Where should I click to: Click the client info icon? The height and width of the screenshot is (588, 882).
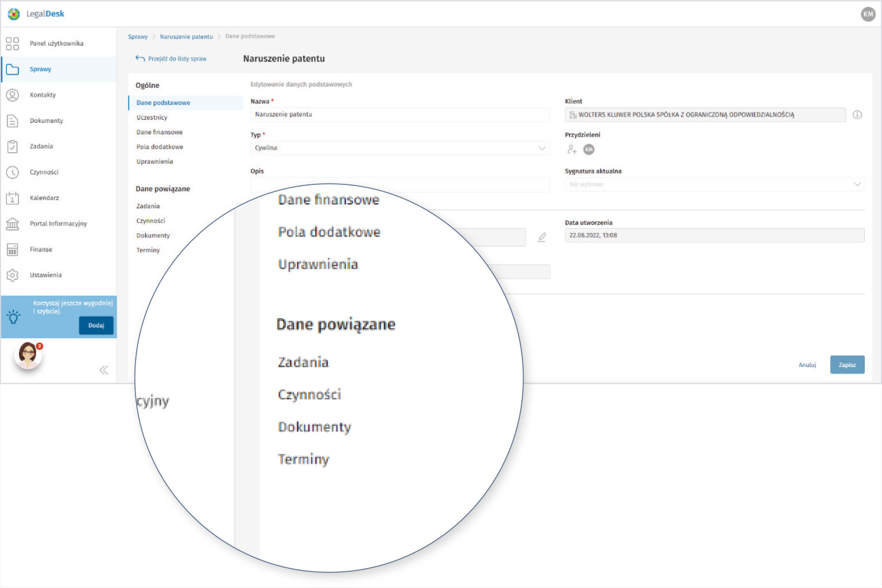[857, 115]
